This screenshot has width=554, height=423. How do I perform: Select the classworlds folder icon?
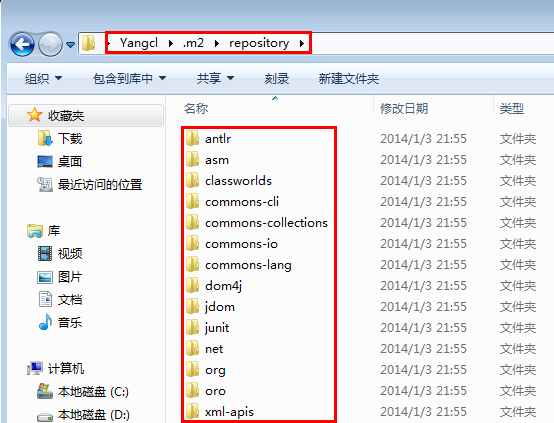193,180
